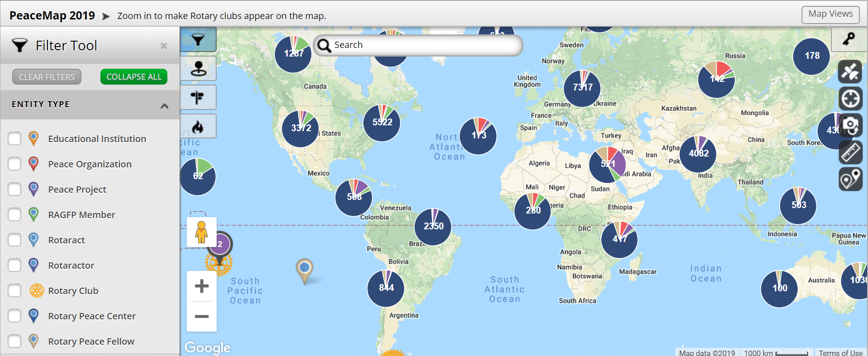
Task: Open cluster 503 near Southeast Asia
Action: [798, 205]
